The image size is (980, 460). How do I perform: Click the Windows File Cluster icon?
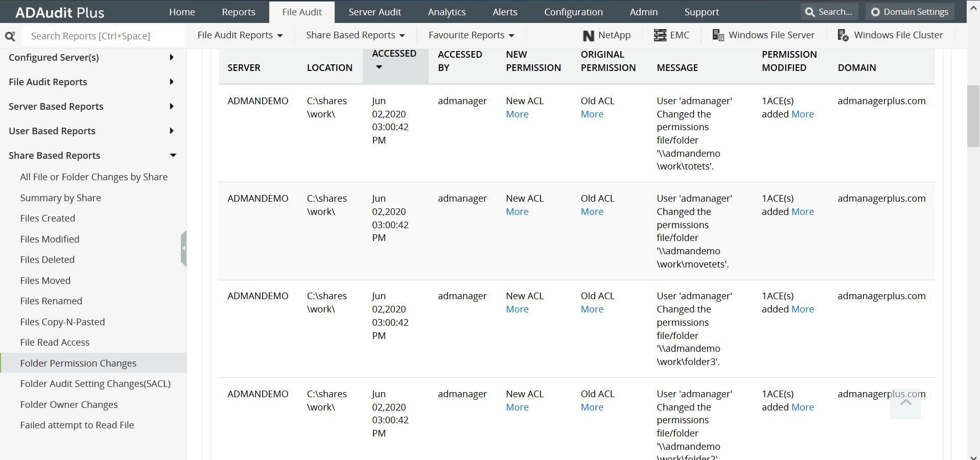pos(843,35)
